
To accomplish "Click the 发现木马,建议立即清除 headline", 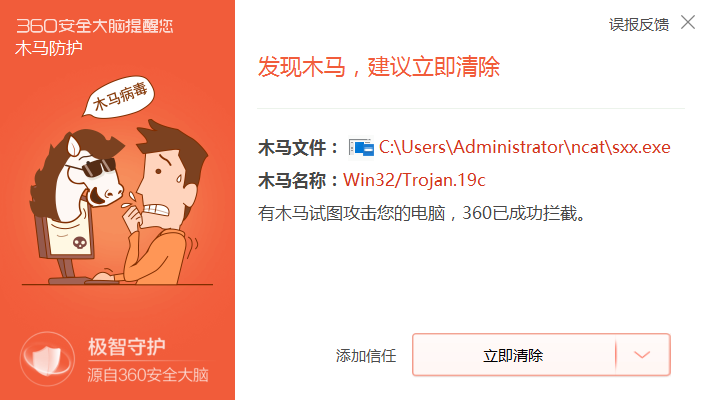I will [379, 67].
